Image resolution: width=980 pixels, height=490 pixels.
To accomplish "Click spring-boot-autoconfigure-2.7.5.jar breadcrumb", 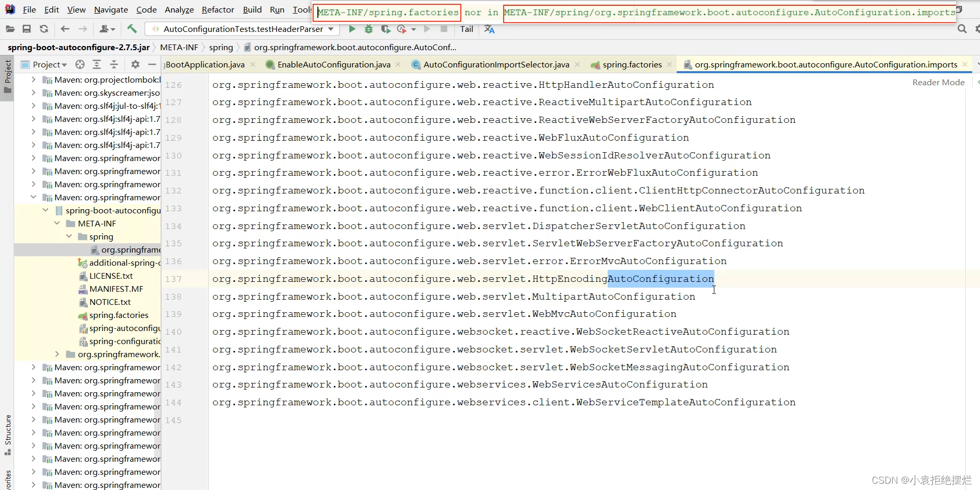I will click(x=78, y=47).
